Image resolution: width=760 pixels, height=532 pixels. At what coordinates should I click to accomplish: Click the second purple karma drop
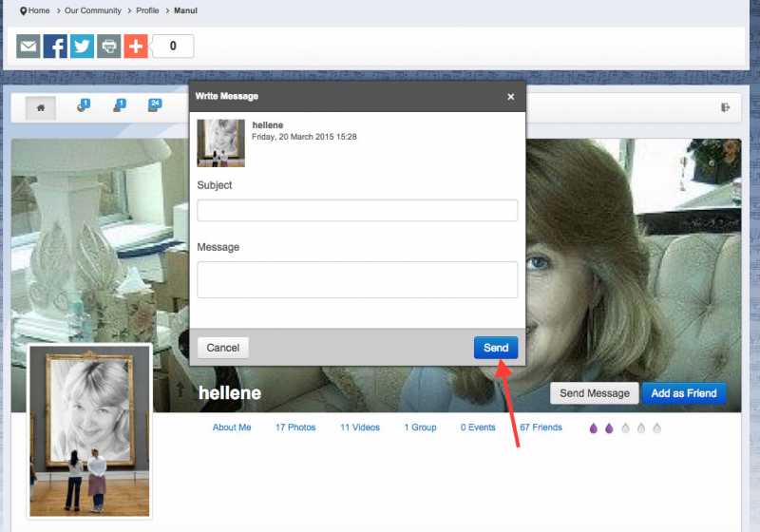[609, 428]
